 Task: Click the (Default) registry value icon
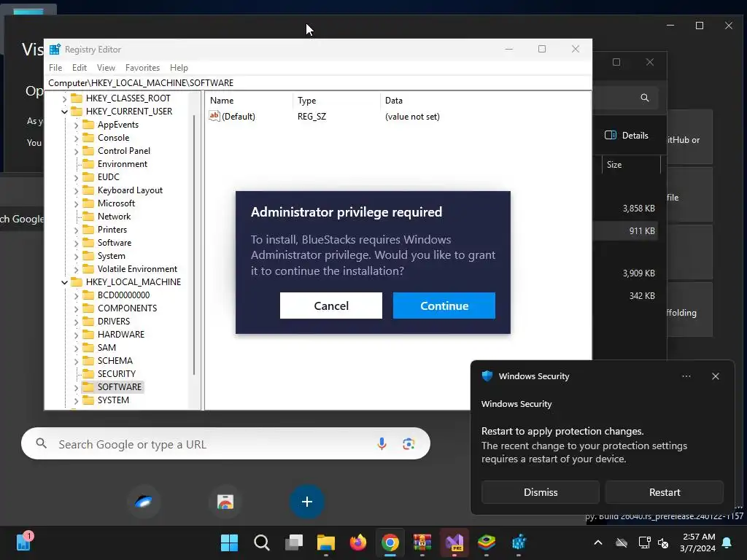214,116
